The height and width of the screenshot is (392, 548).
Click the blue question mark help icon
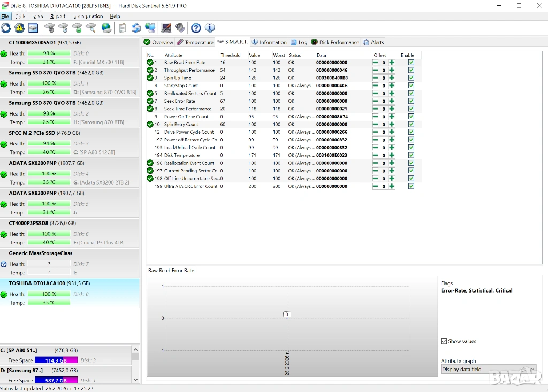[x=196, y=28]
